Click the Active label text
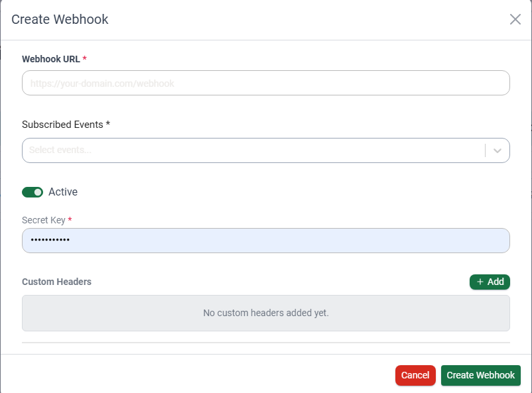 tap(63, 192)
